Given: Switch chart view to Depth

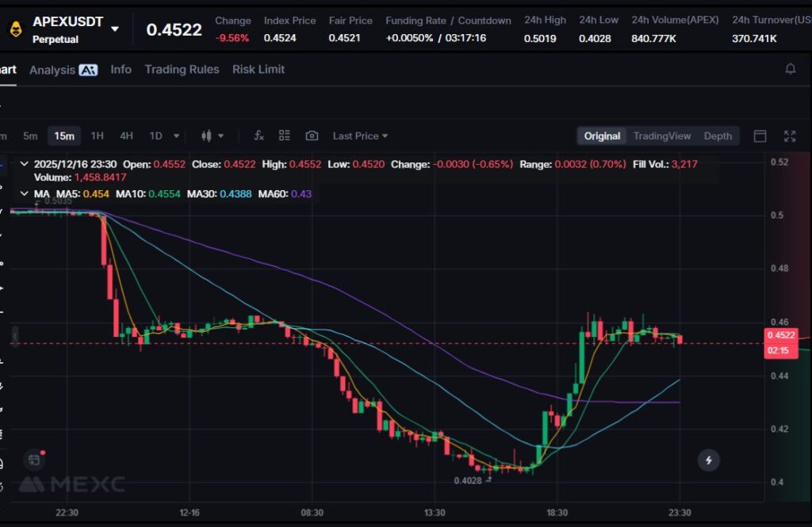Looking at the screenshot, I should pos(718,136).
